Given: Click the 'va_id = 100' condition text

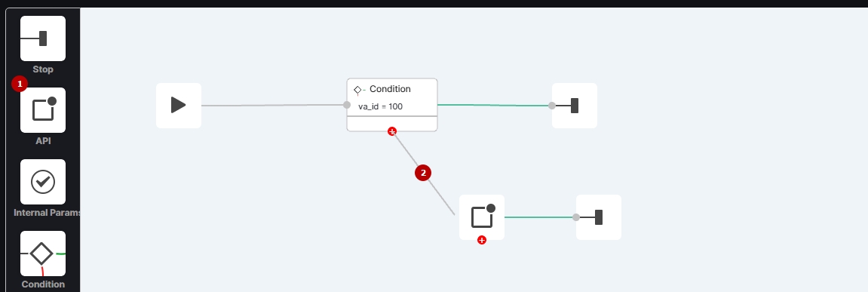Looking at the screenshot, I should tap(380, 106).
